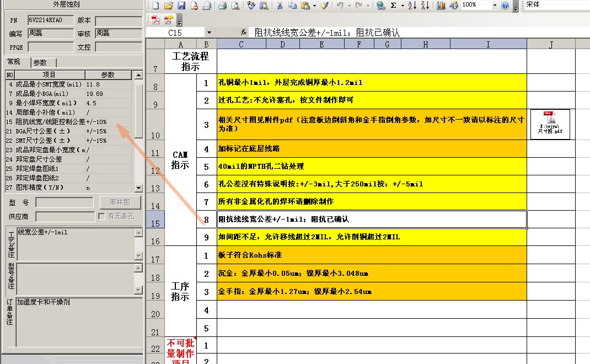Image resolution: width=590 pixels, height=364 pixels.
Task: Launch the Chart Wizard icon
Action: pyautogui.click(x=441, y=6)
